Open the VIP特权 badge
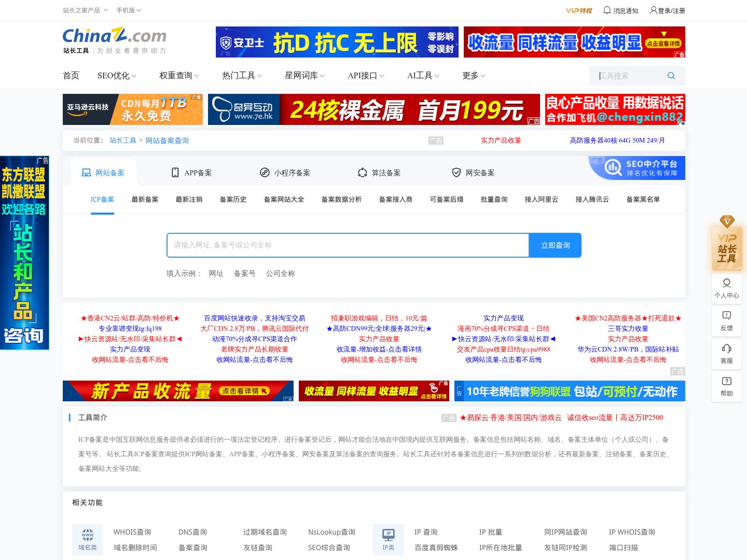The height and width of the screenshot is (560, 747). (579, 10)
